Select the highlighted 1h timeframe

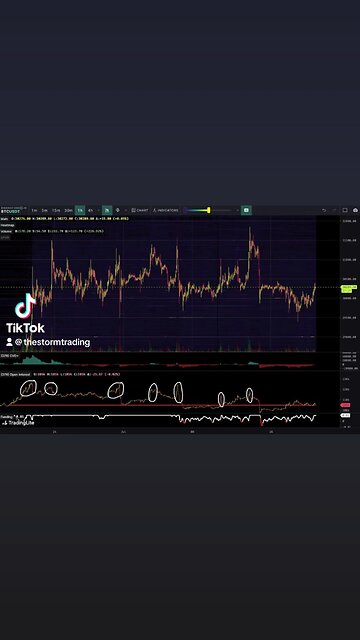[x=80, y=210]
